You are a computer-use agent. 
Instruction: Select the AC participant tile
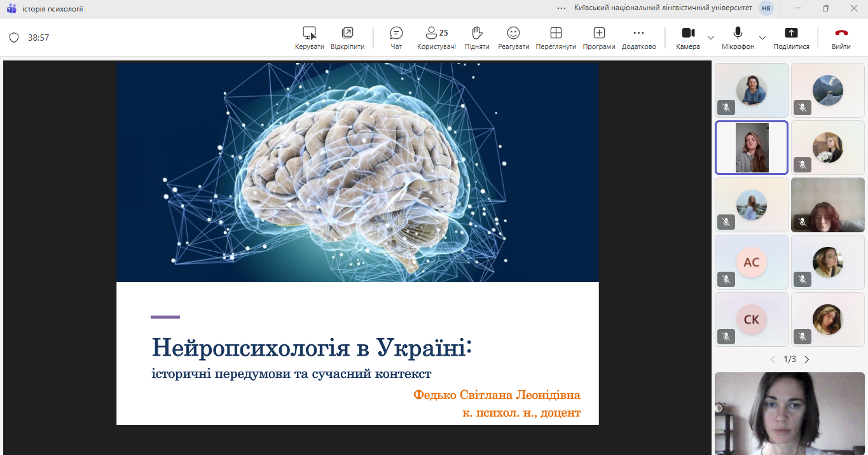(751, 262)
